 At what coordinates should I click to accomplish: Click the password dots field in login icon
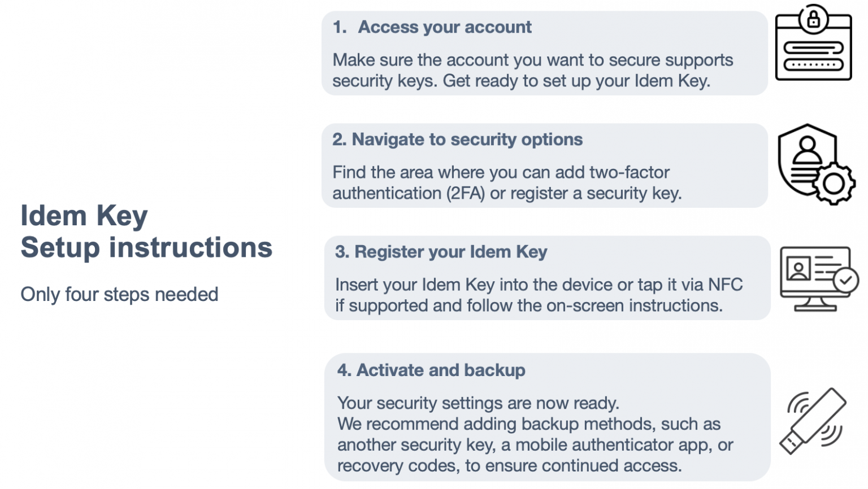pos(813,65)
